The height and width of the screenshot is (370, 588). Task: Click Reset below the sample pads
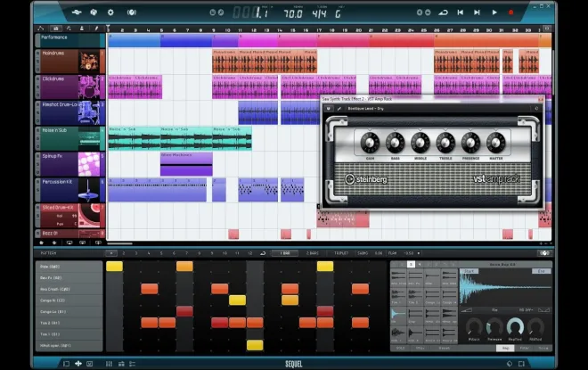[444, 349]
